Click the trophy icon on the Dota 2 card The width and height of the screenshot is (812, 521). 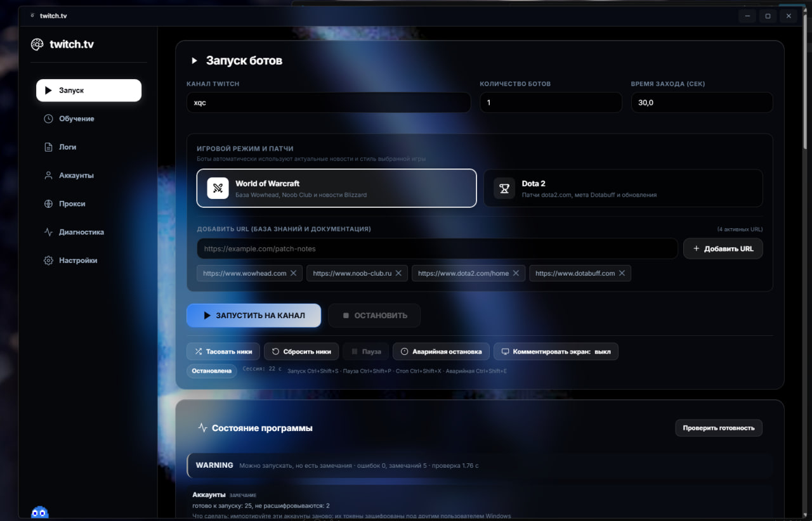pyautogui.click(x=504, y=188)
